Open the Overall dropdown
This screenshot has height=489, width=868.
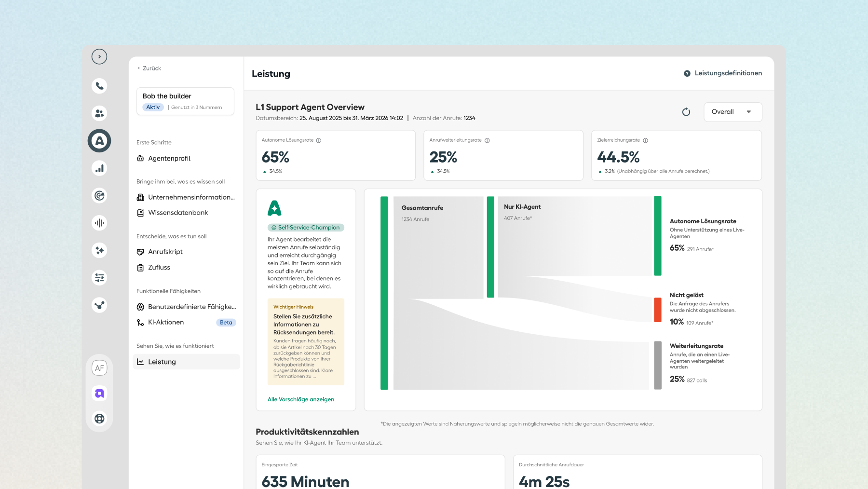[x=732, y=112]
